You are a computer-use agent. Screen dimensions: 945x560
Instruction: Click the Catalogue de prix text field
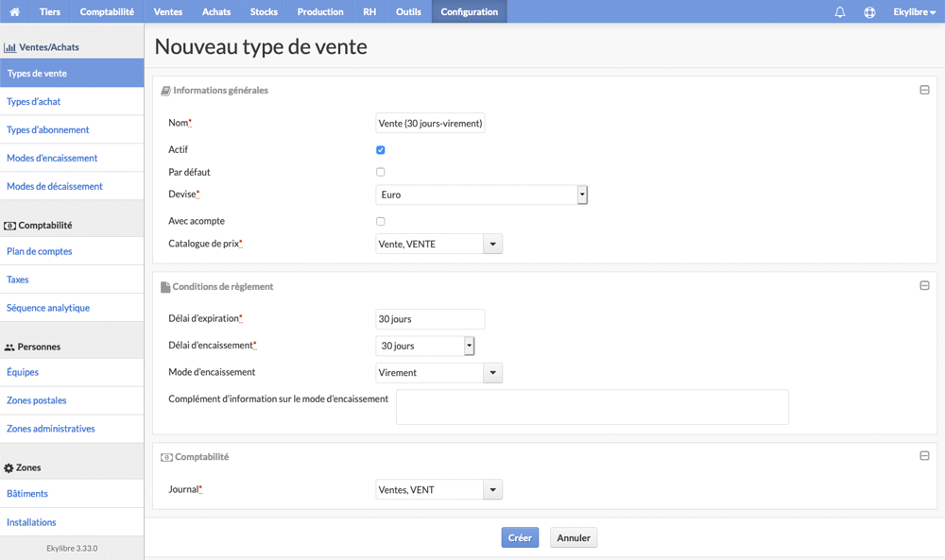click(429, 244)
